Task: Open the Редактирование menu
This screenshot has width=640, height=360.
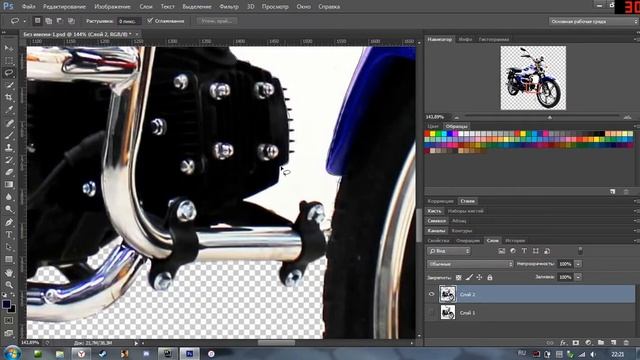Action: point(64,7)
